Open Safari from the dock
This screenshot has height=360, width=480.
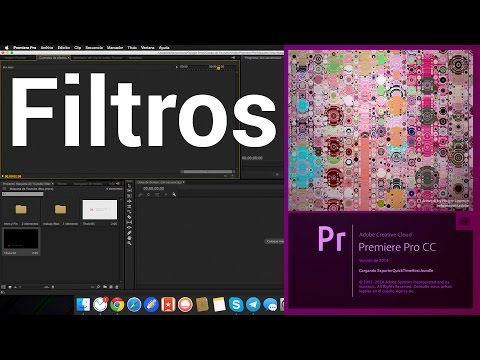click(x=134, y=305)
